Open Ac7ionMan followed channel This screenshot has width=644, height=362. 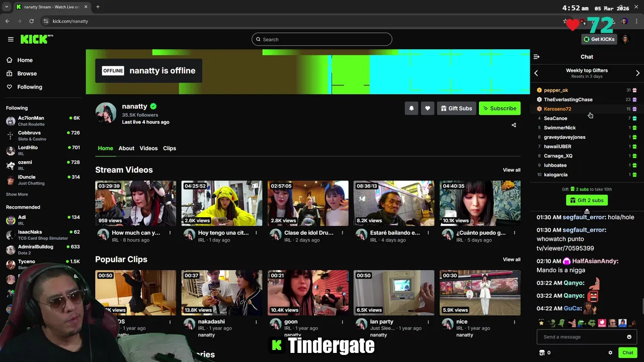pyautogui.click(x=43, y=121)
